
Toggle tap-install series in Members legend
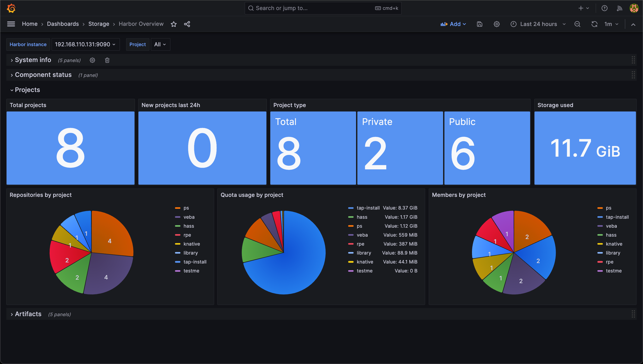pyautogui.click(x=617, y=217)
